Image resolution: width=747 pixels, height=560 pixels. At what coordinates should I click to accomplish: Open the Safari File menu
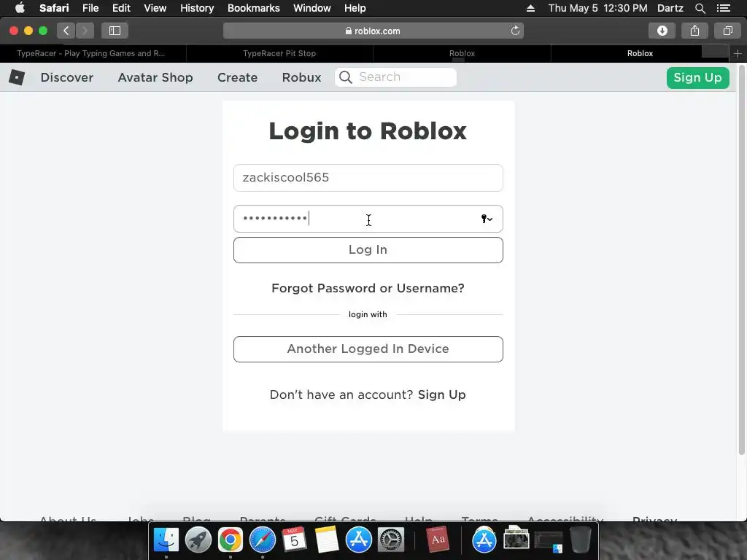point(90,8)
